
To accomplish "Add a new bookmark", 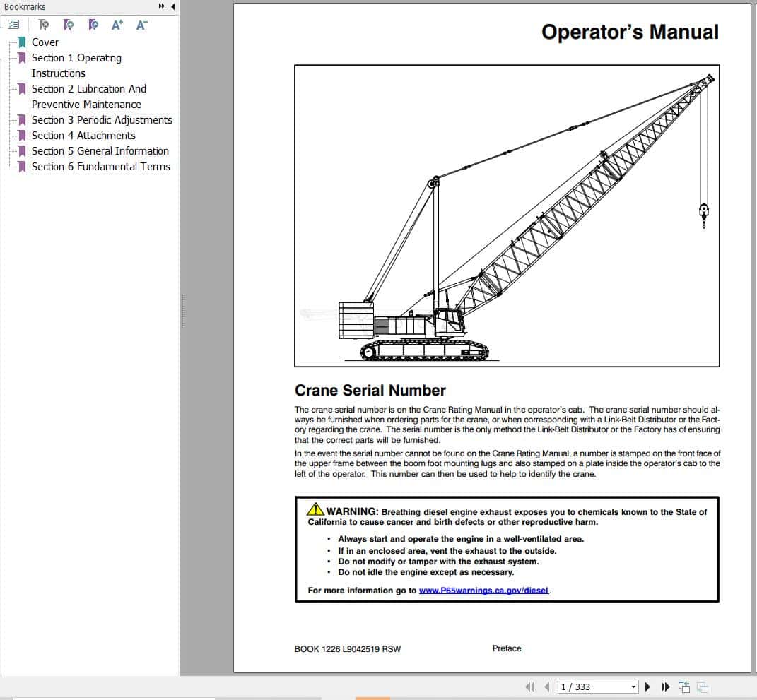I will tap(69, 23).
